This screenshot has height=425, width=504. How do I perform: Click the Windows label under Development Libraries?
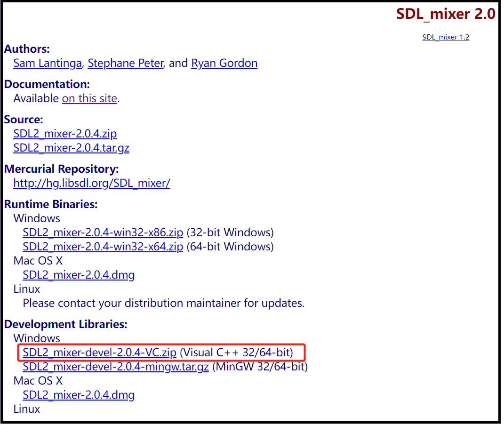tap(36, 338)
